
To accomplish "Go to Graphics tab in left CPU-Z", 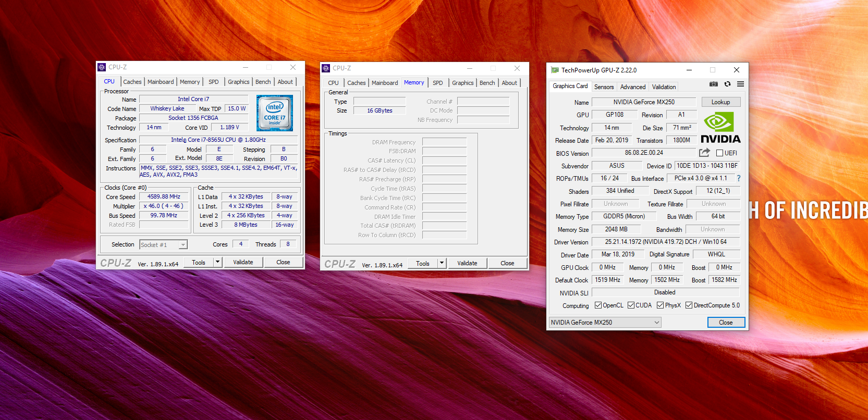I will [x=239, y=82].
